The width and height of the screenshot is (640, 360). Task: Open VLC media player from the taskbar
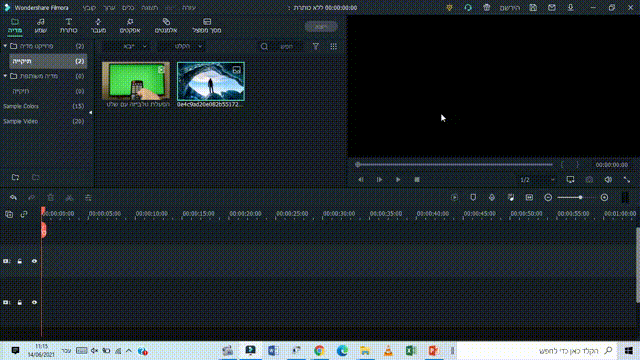click(388, 351)
